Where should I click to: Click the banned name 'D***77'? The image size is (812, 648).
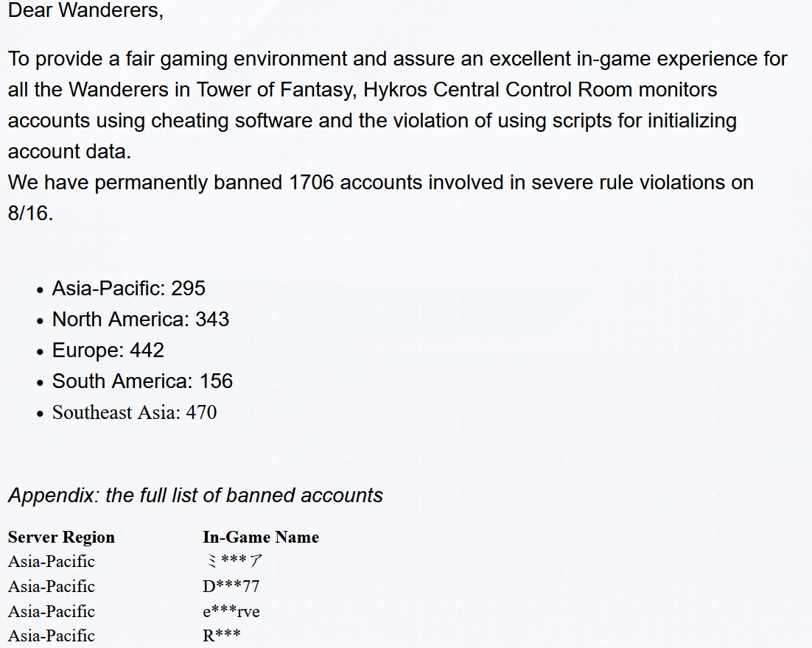(231, 586)
